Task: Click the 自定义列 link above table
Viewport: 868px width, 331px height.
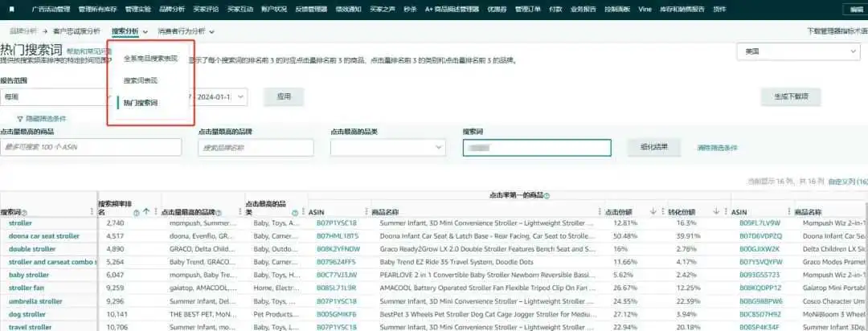Action: pos(848,181)
